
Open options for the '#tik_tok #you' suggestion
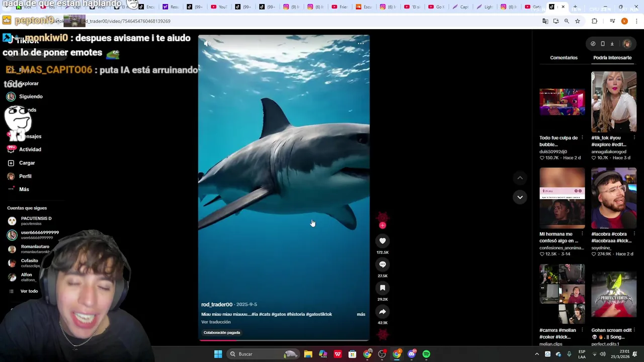(634, 138)
